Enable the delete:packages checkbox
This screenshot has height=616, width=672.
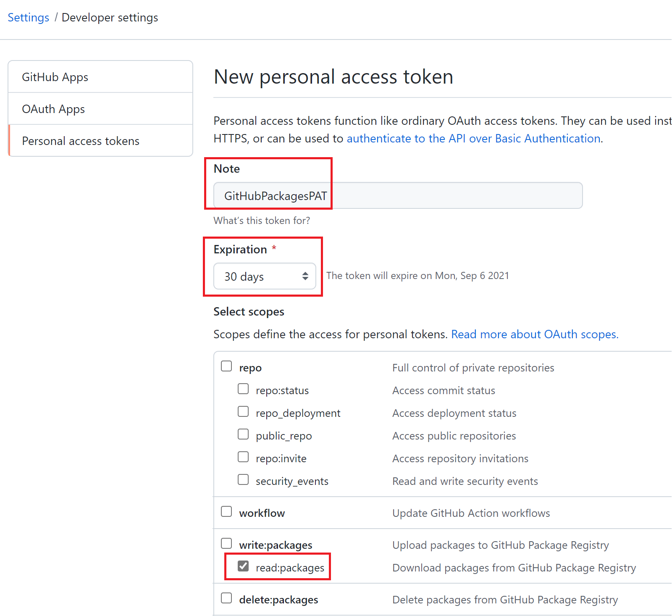pyautogui.click(x=226, y=598)
